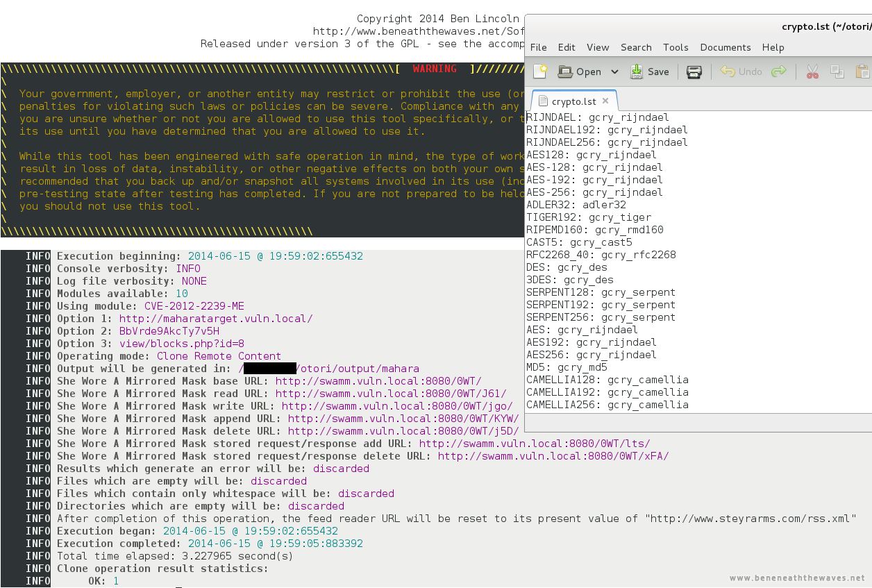Click the line "AES256: gcry_rijndael"
The height and width of the screenshot is (588, 872).
[592, 355]
